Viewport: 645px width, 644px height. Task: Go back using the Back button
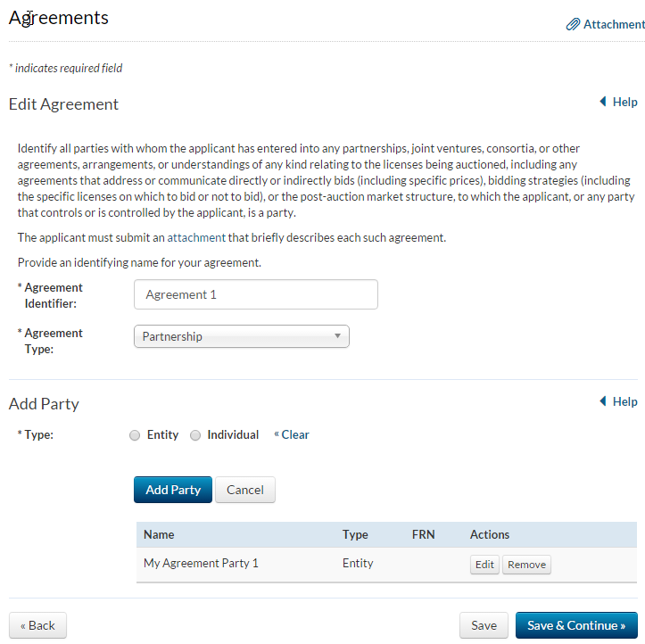tap(37, 625)
